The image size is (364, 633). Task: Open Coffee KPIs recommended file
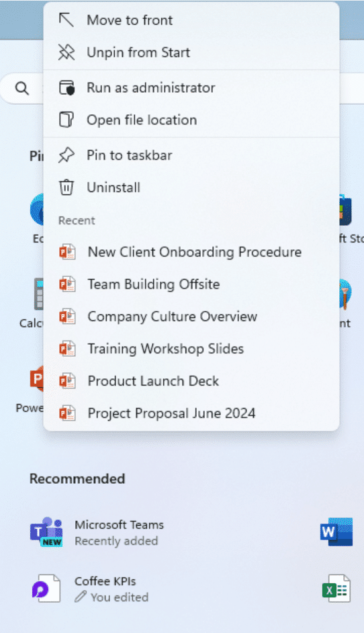pos(91,589)
